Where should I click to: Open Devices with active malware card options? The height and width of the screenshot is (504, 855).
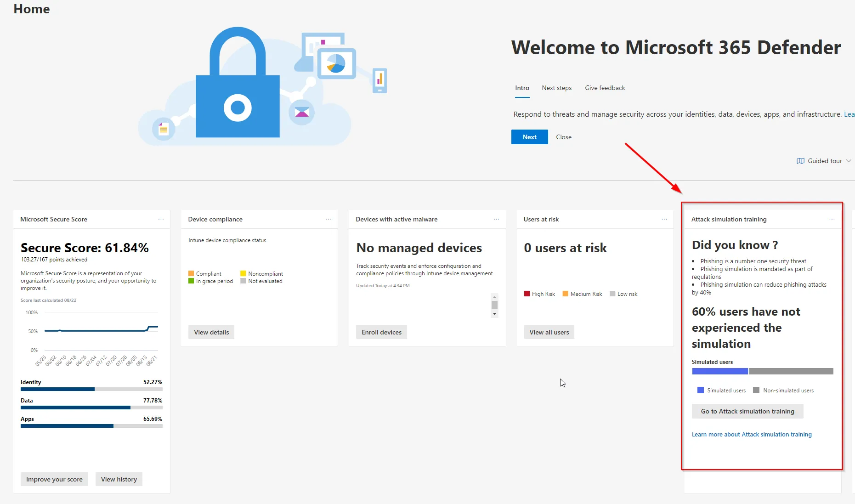tap(496, 219)
